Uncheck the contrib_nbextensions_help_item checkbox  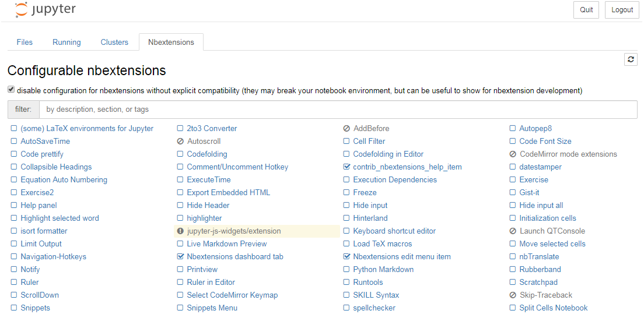(x=346, y=167)
